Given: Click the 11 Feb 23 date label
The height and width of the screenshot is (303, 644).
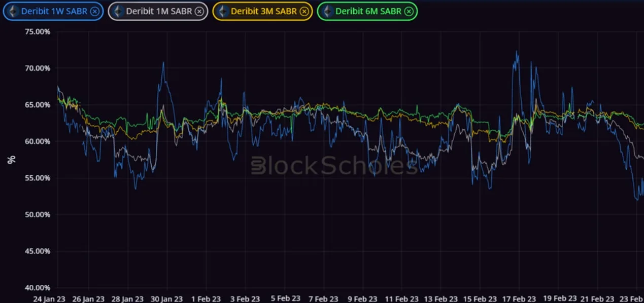Looking at the screenshot, I should tap(401, 298).
